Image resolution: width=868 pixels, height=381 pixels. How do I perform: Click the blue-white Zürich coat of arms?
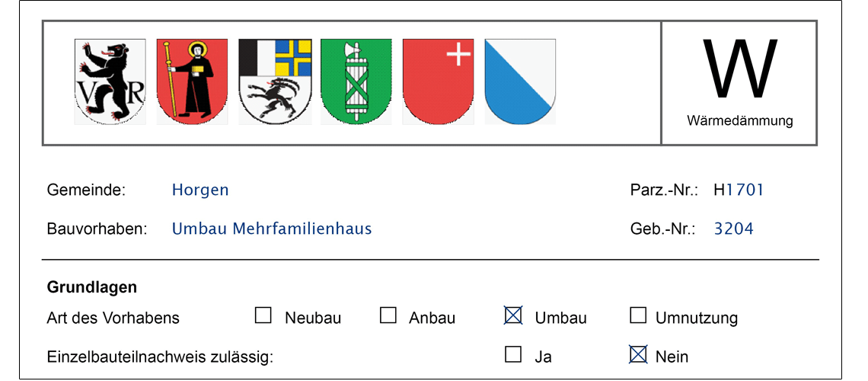click(x=520, y=82)
